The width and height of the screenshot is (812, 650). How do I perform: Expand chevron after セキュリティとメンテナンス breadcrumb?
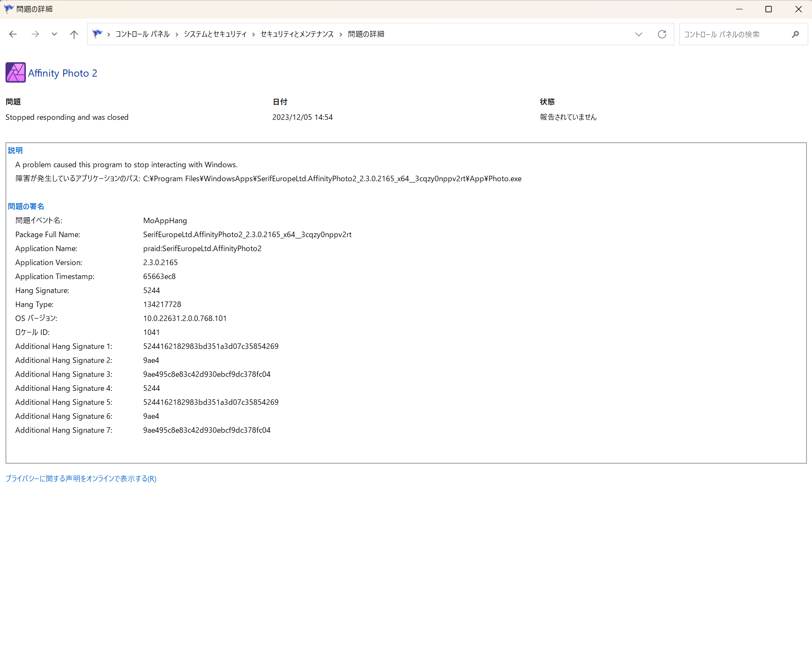pos(341,34)
